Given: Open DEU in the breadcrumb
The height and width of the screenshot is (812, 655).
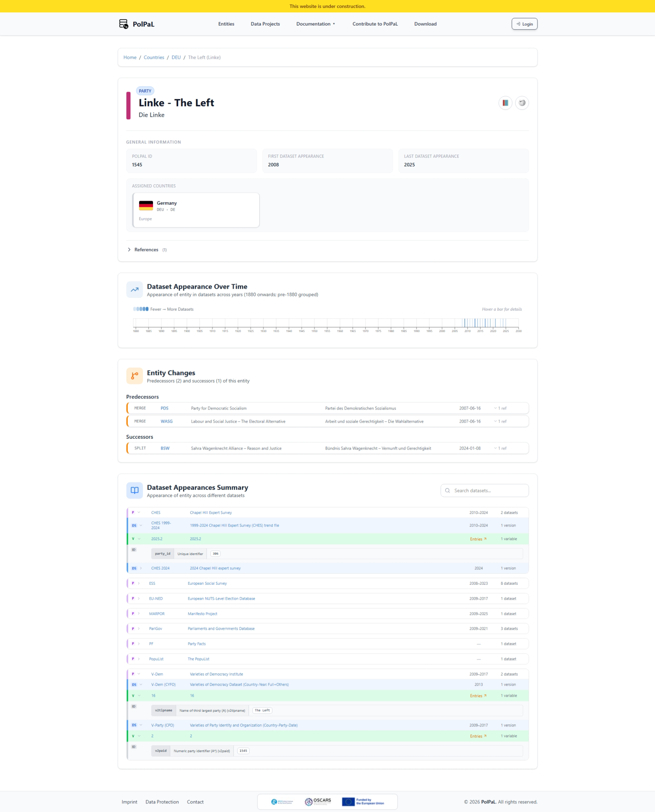Looking at the screenshot, I should coord(176,57).
